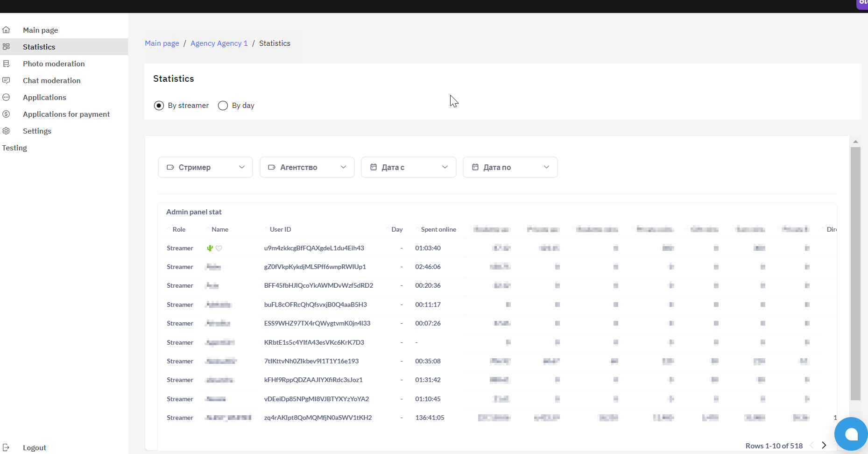
Task: Open the Дата с date picker
Action: (x=409, y=167)
